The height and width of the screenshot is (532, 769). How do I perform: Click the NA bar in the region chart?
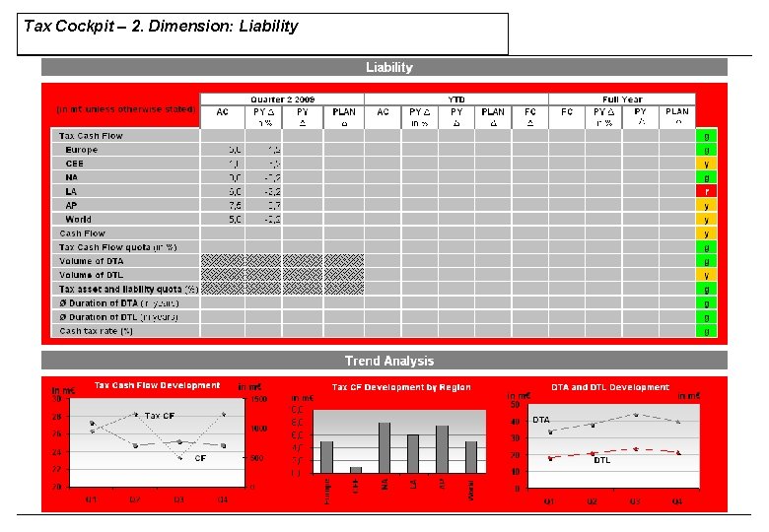[x=384, y=447]
